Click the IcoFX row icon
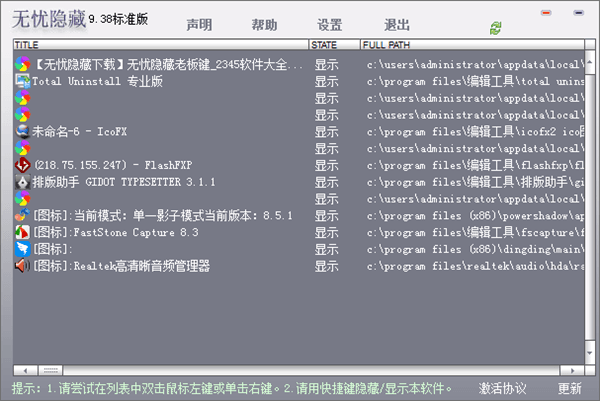Image resolution: width=600 pixels, height=401 pixels. click(x=22, y=132)
